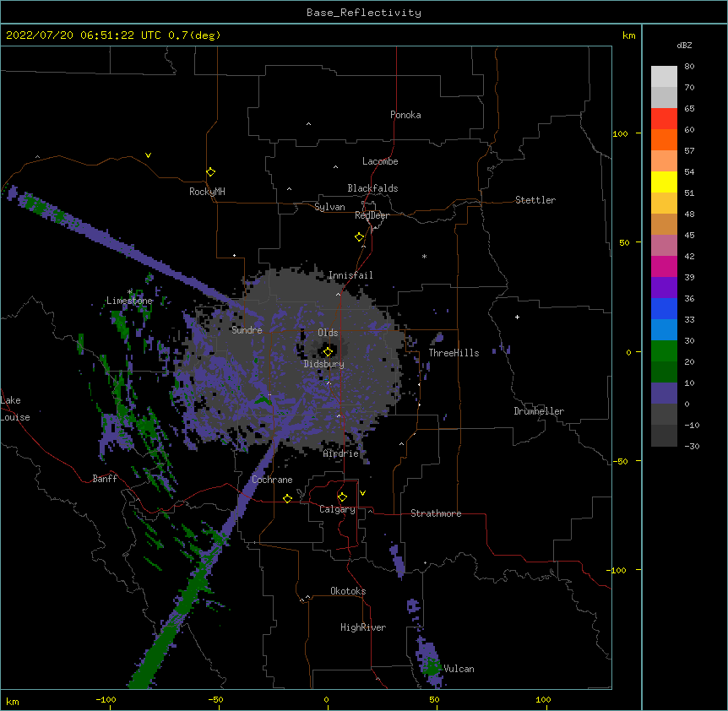
Task: Click the pink 42–45 dBZ legend swatch
Action: 664,246
